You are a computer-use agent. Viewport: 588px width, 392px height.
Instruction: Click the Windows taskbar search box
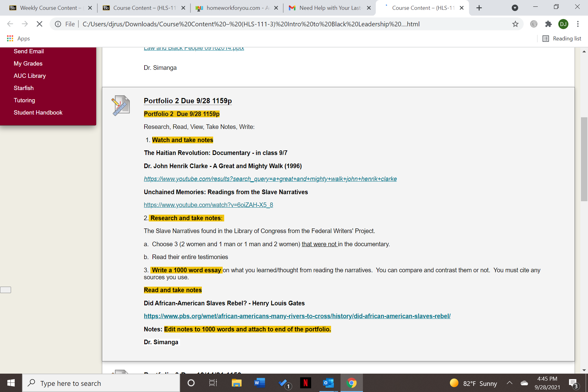[x=101, y=383]
